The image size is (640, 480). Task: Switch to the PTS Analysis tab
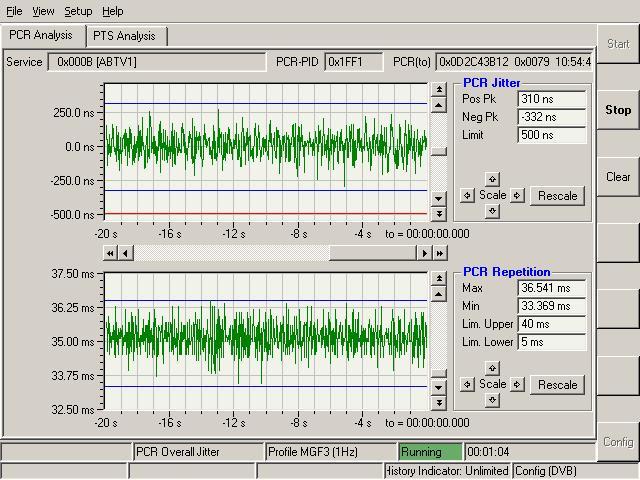(124, 36)
